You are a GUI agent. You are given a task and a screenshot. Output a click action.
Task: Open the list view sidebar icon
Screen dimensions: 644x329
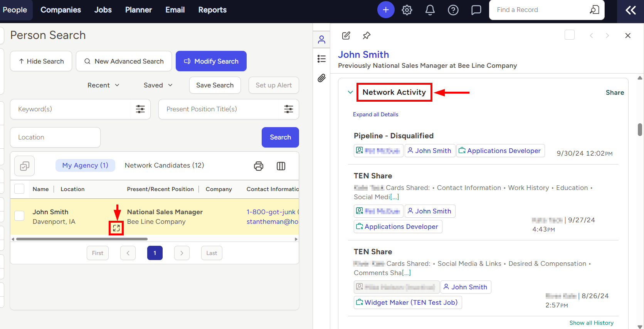click(321, 59)
